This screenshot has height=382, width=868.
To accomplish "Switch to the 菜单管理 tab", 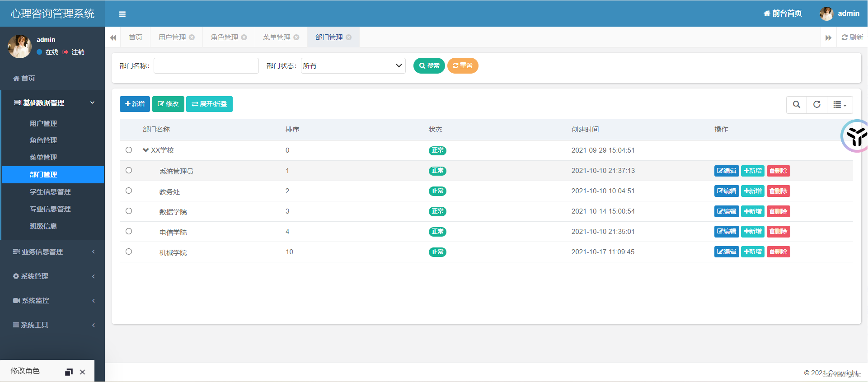I will click(277, 37).
